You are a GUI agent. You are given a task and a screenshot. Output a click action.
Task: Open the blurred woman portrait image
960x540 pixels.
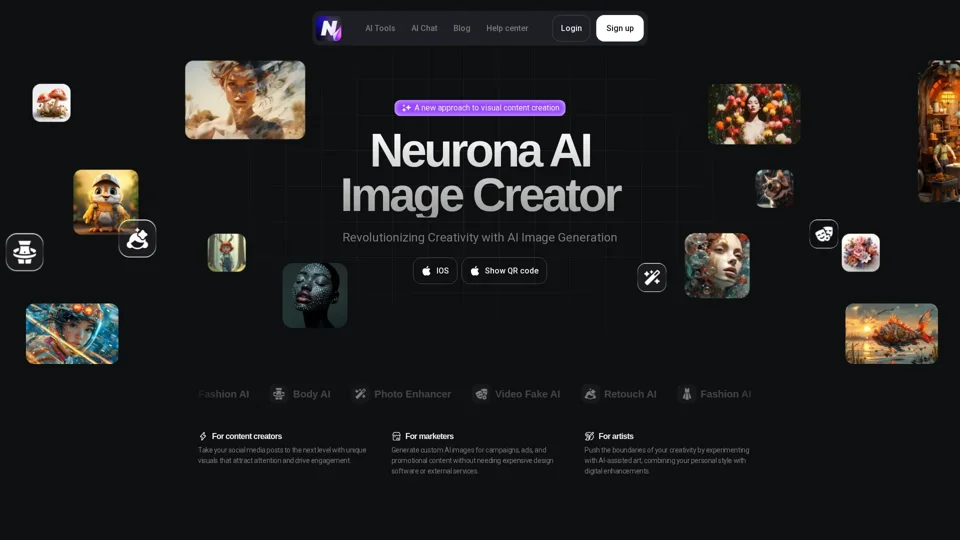245,100
